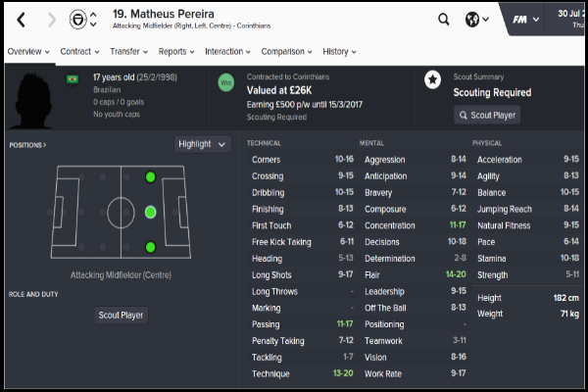Click the scout summary star icon
This screenshot has width=588, height=392.
[432, 80]
